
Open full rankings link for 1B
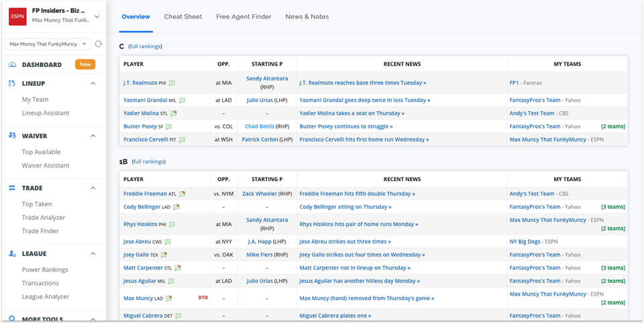[x=149, y=161]
